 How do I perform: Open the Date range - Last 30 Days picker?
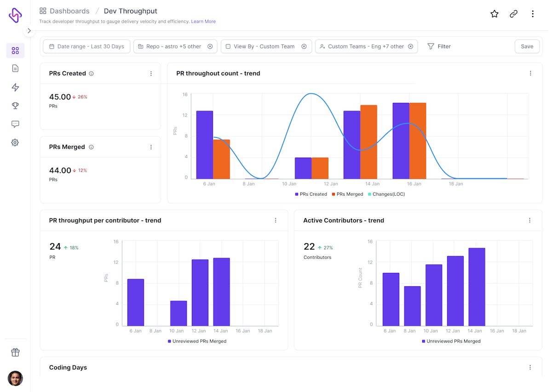tap(86, 46)
